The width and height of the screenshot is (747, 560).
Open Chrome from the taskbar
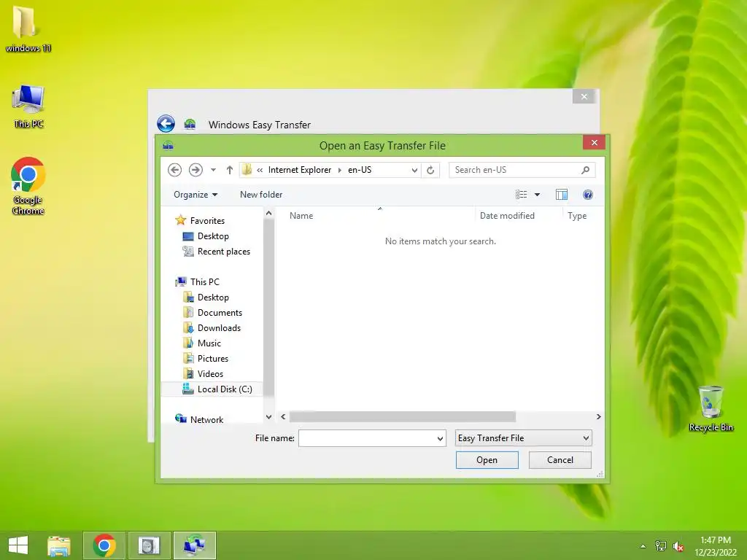(x=104, y=545)
